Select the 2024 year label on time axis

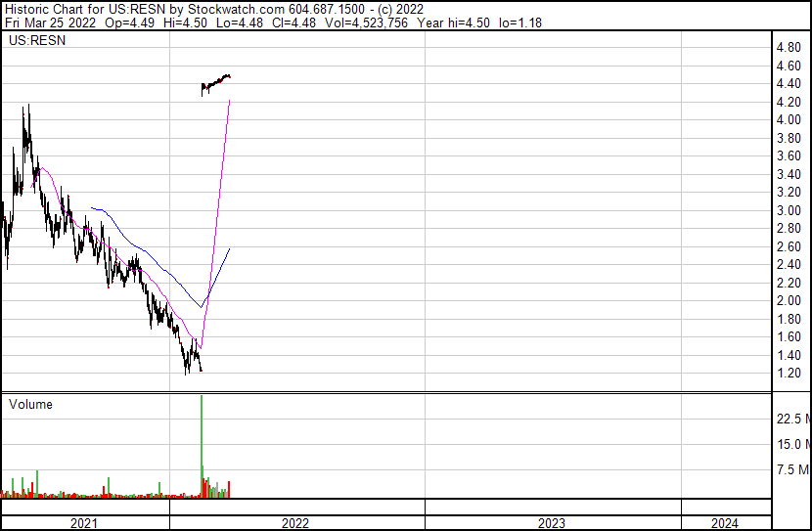pos(725,523)
